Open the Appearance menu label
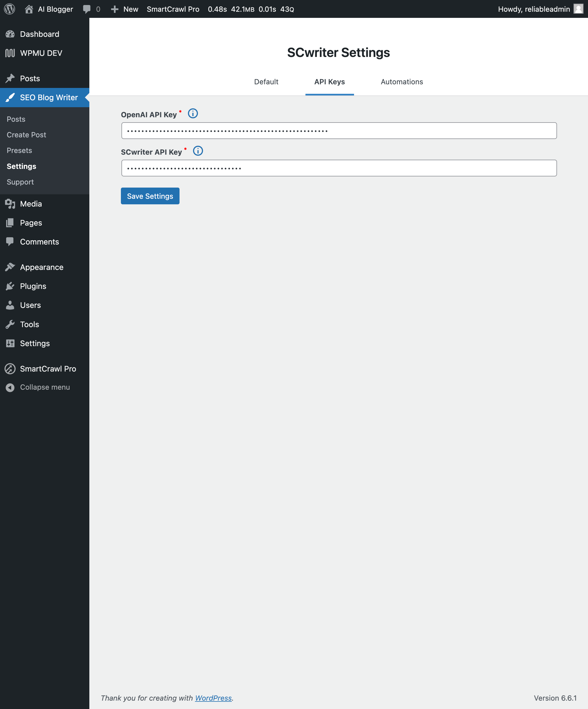The height and width of the screenshot is (709, 588). click(42, 267)
